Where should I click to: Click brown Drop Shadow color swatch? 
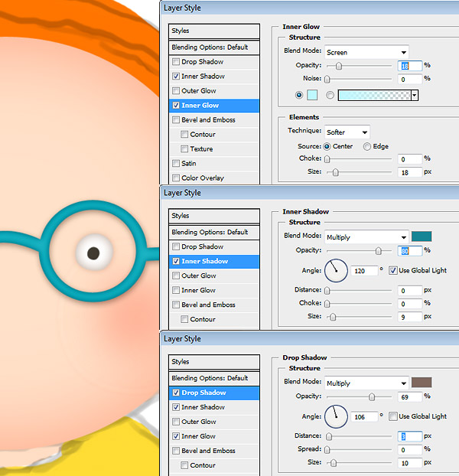[422, 383]
